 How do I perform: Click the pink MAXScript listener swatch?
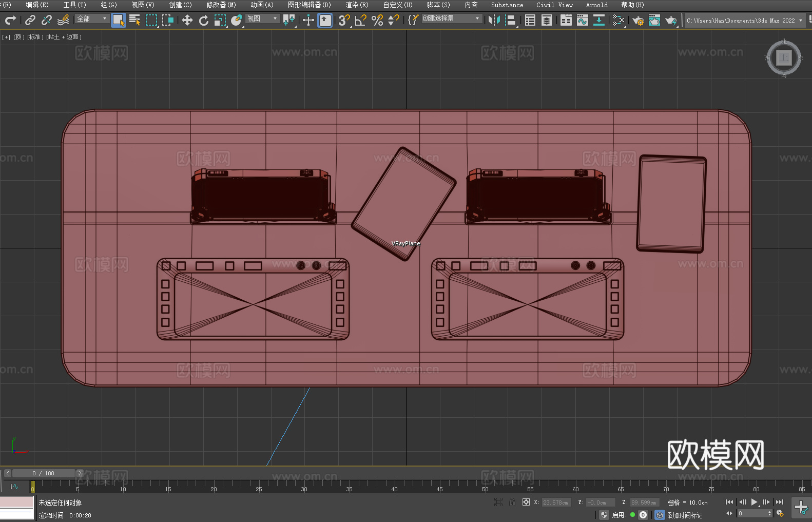point(17,502)
